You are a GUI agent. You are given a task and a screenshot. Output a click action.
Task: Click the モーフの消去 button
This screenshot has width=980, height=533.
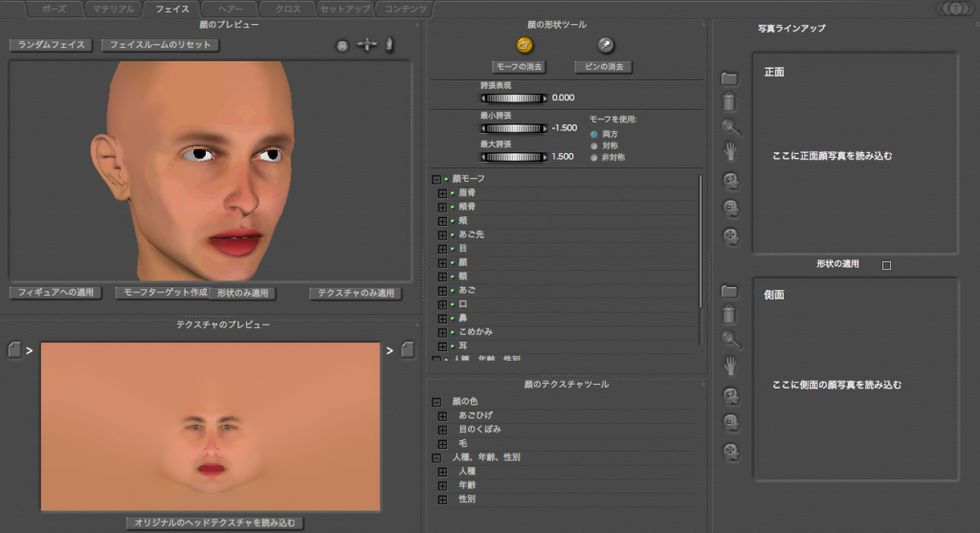click(520, 66)
